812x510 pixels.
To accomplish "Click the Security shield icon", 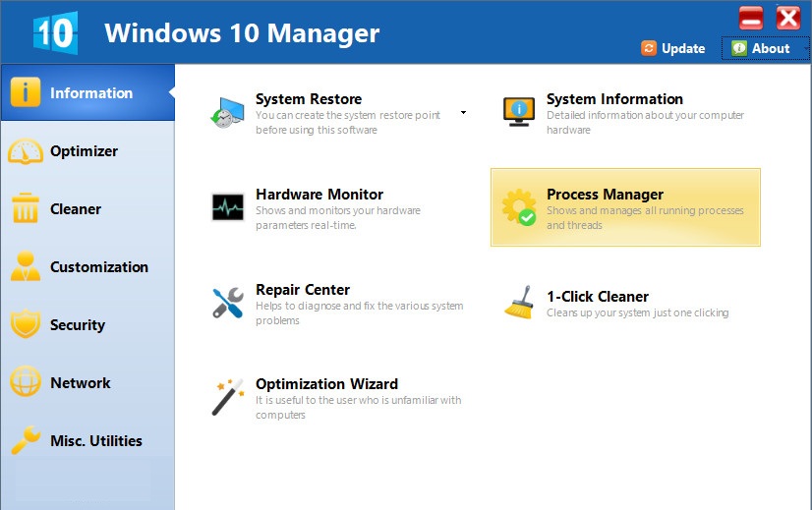I will [x=26, y=324].
